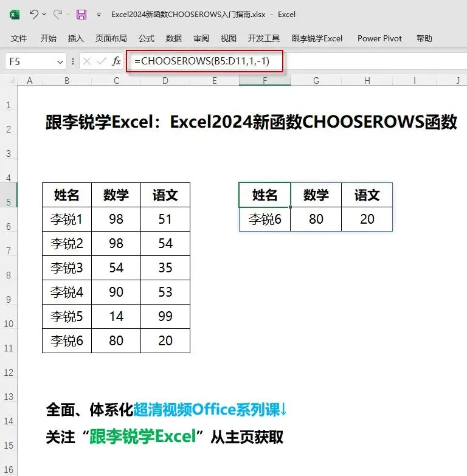
Task: Click the Select All corner triangle
Action: coord(12,80)
